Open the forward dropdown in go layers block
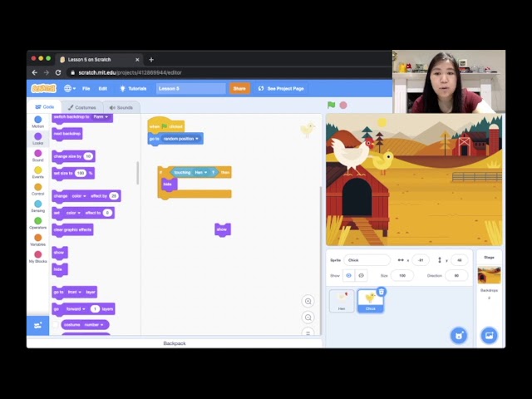532x399 pixels. 76,308
